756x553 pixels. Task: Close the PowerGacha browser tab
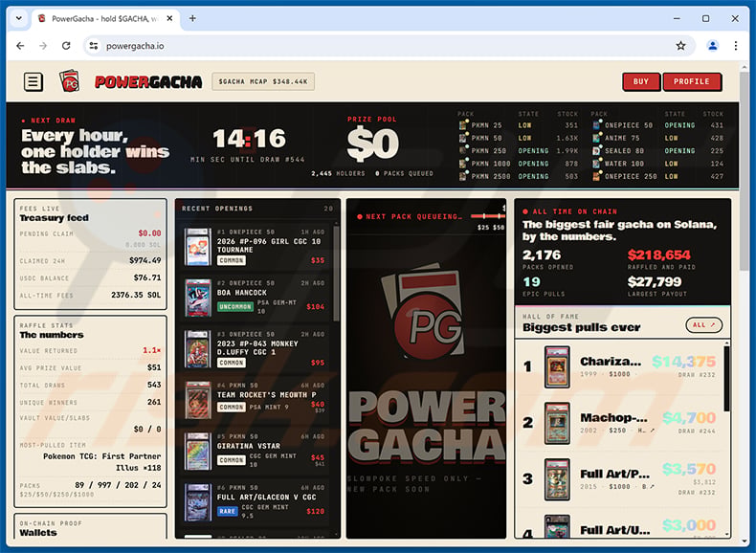point(169,18)
